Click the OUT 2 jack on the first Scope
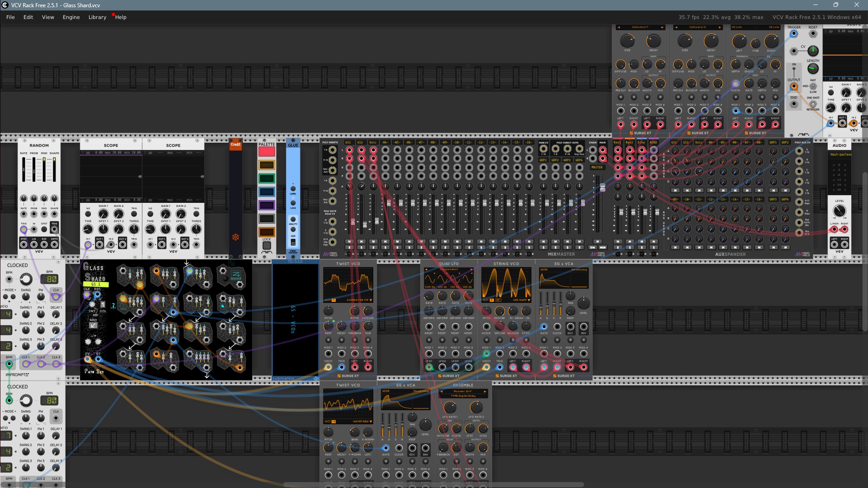Image resolution: width=868 pixels, height=488 pixels. [122, 244]
